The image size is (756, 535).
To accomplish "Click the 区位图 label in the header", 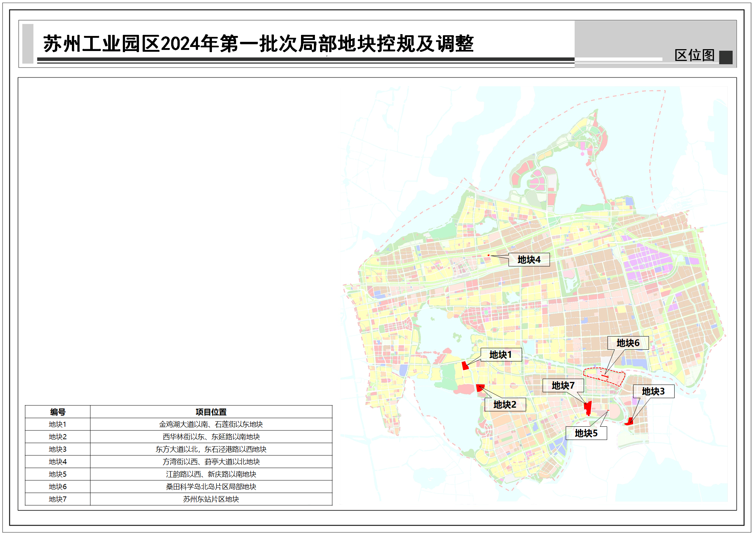I will pos(694,55).
